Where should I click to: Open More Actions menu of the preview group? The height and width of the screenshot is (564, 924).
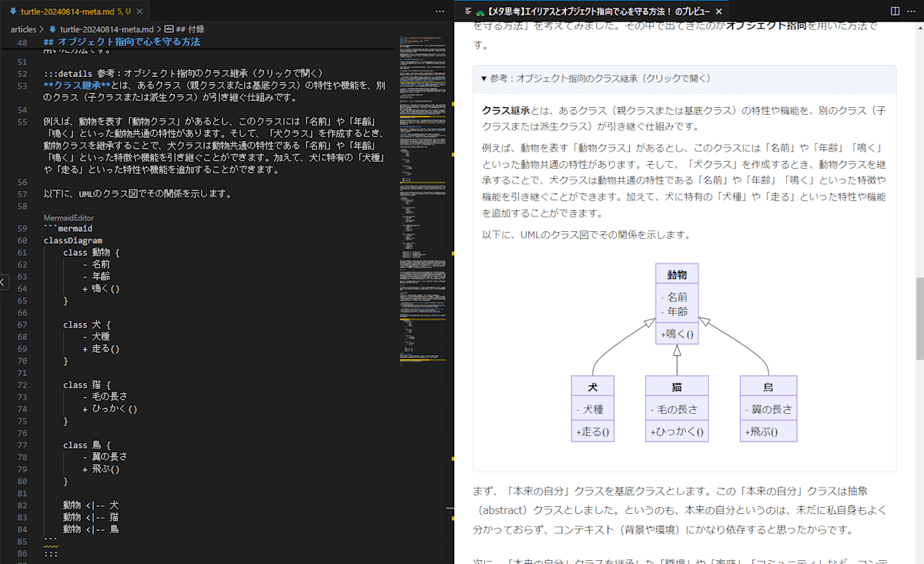[912, 12]
